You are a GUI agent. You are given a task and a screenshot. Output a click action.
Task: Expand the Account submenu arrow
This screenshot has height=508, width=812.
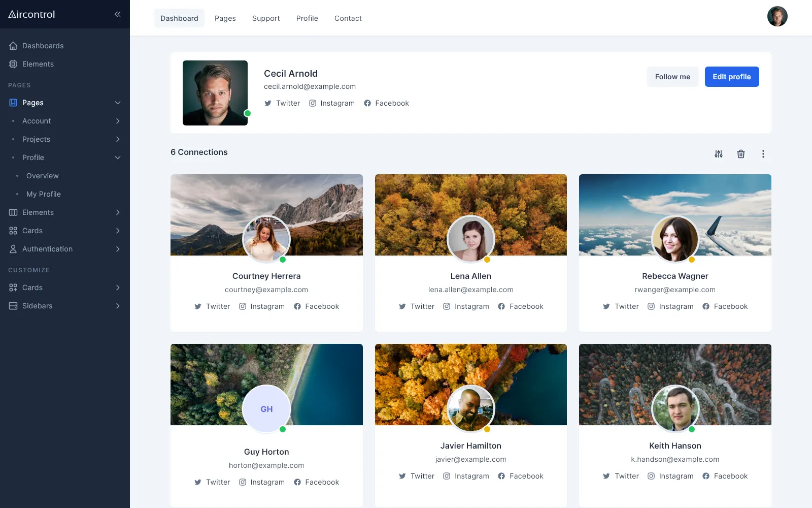[x=118, y=121]
